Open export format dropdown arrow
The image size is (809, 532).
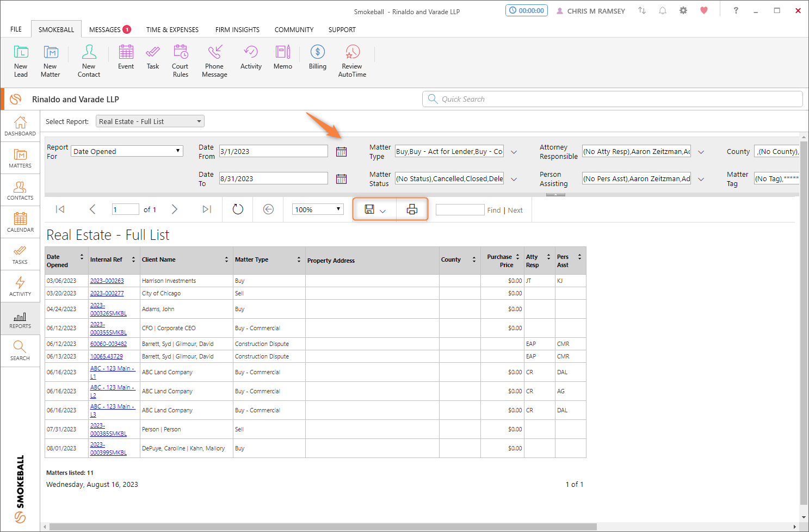pos(382,211)
